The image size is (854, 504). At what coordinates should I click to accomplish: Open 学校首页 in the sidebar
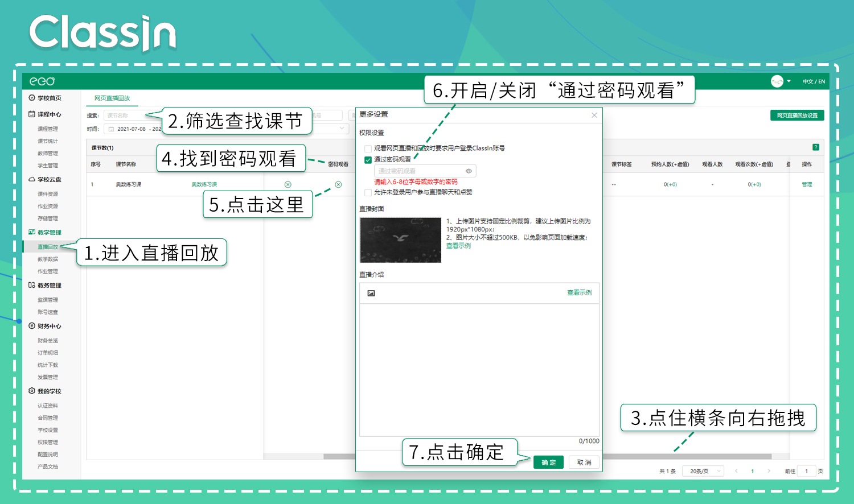49,98
